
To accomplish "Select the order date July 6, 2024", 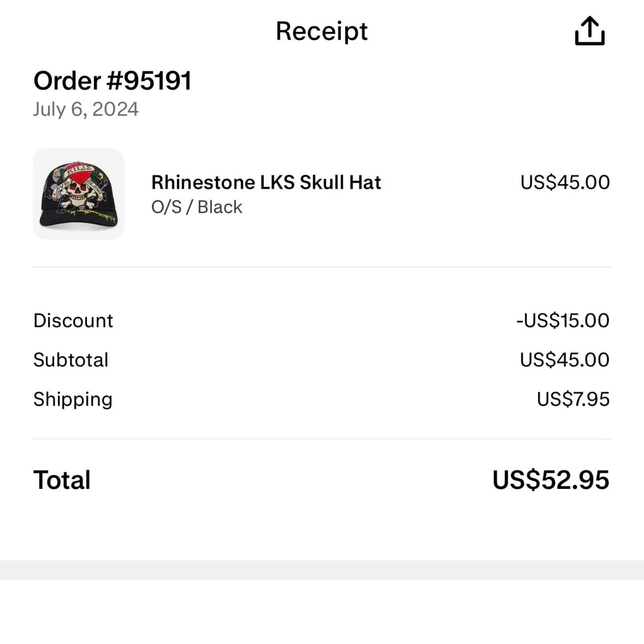I will [86, 109].
